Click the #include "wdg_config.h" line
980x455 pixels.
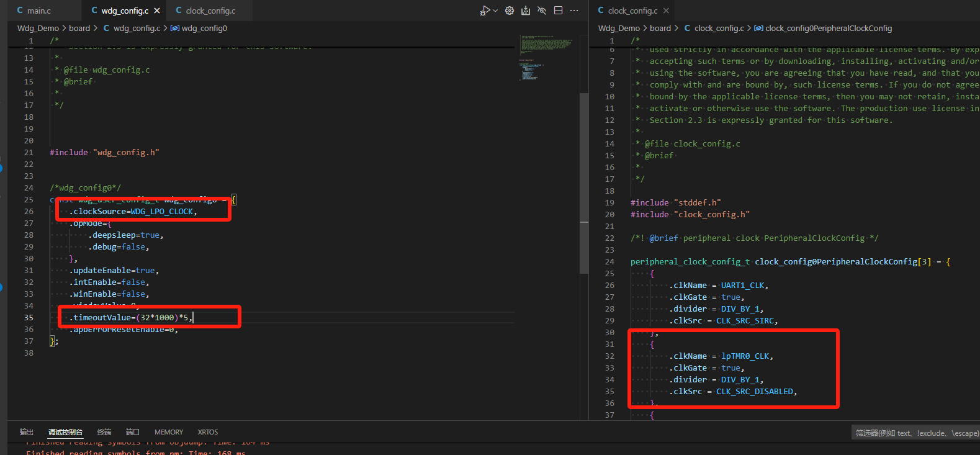104,152
